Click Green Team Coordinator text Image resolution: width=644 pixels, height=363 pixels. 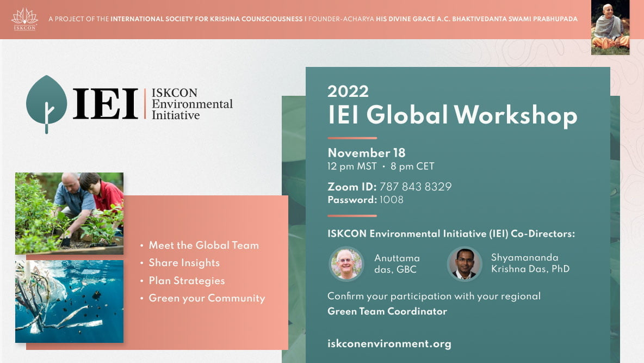[387, 311]
